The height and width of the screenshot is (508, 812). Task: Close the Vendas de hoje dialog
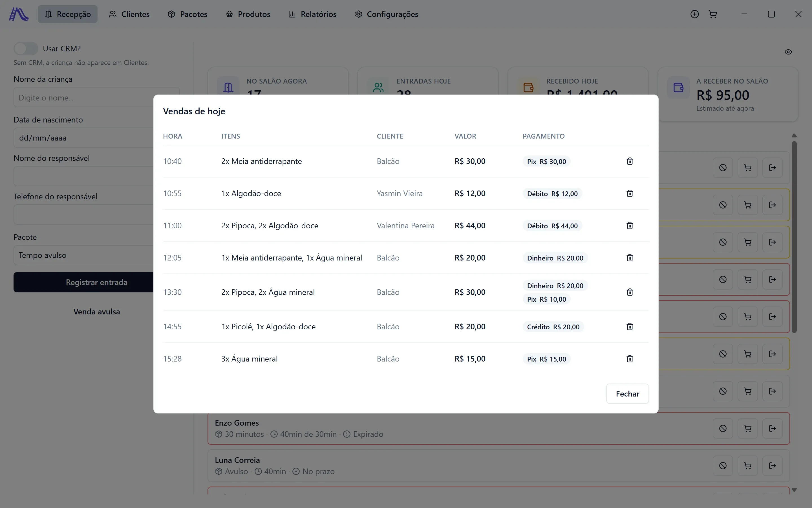627,394
